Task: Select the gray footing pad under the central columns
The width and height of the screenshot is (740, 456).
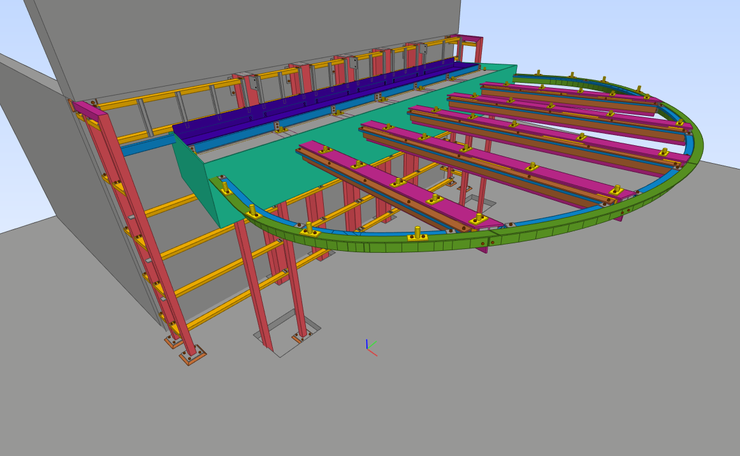Action: coord(290,339)
